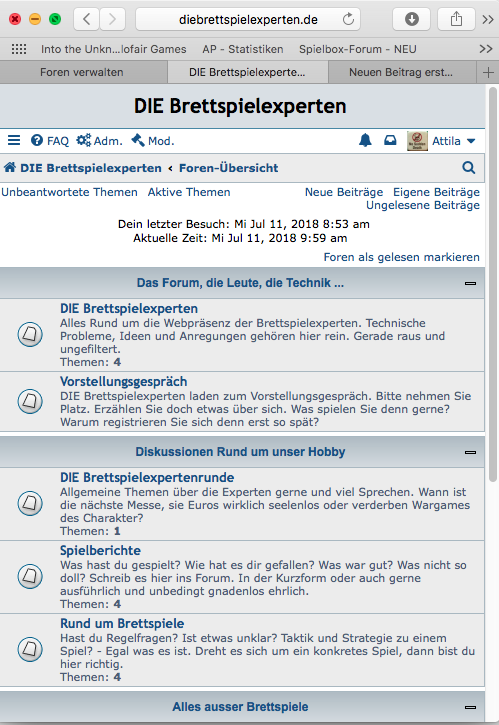Click the Spielberichte forum status icon
This screenshot has width=499, height=725.
point(30,576)
